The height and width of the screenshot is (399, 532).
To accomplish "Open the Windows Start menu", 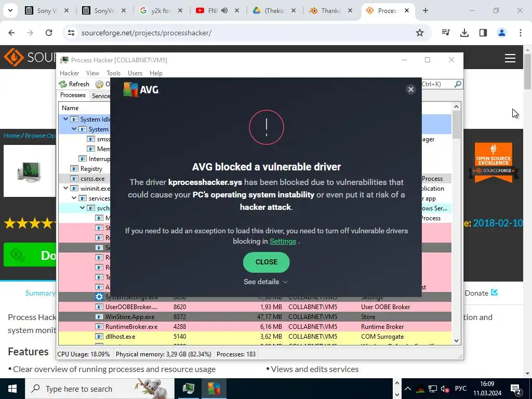I will tap(12, 389).
